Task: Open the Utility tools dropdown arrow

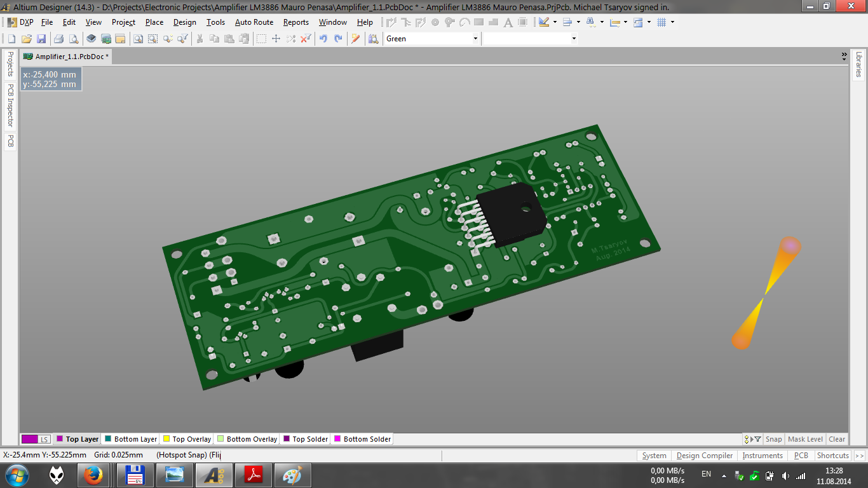Action: pos(555,22)
